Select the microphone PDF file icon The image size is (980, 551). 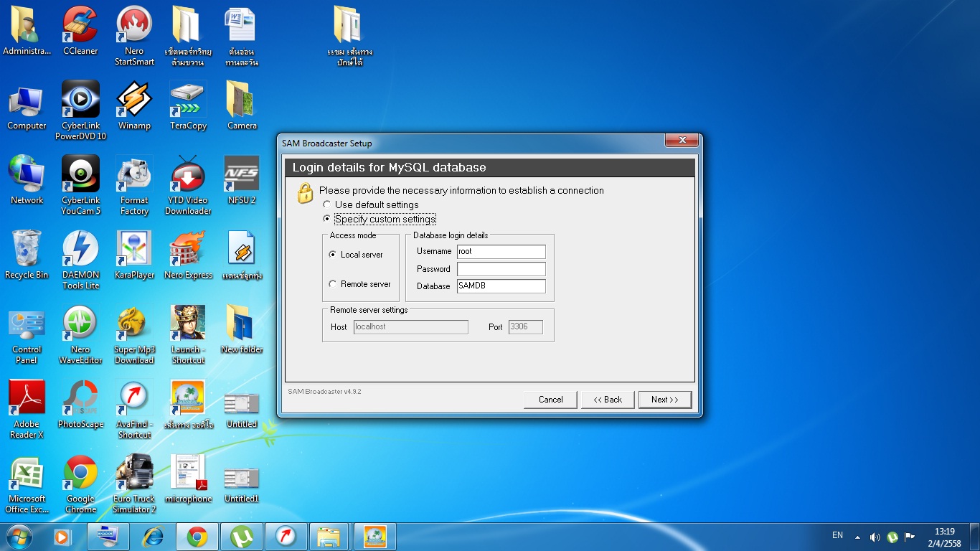point(188,479)
